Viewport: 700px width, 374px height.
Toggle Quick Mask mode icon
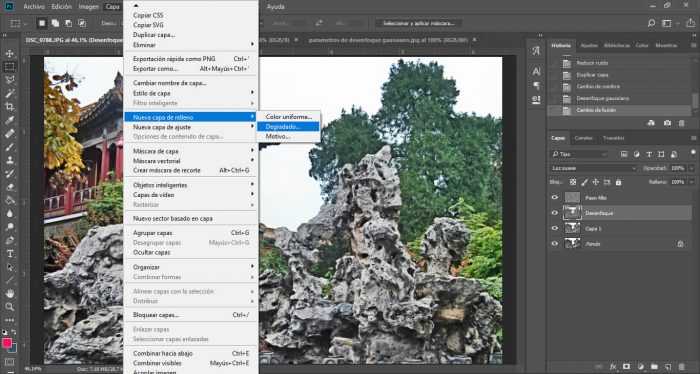[x=9, y=362]
